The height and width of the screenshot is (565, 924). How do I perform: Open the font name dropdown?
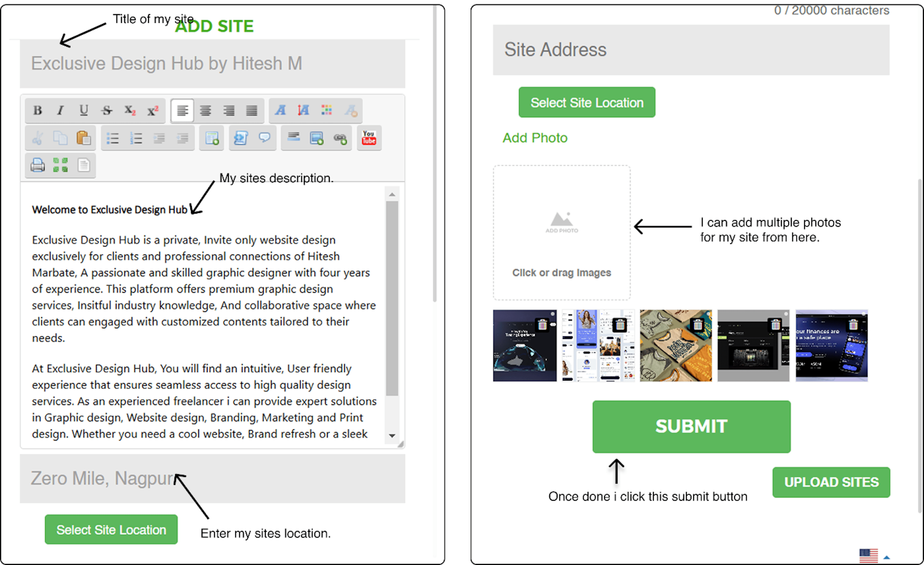coord(280,110)
